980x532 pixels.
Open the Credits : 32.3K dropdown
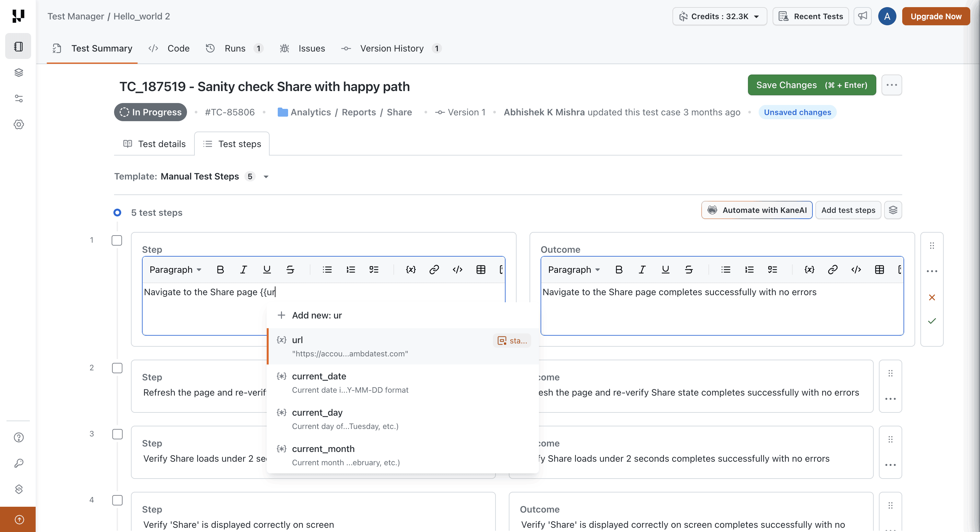tap(719, 16)
